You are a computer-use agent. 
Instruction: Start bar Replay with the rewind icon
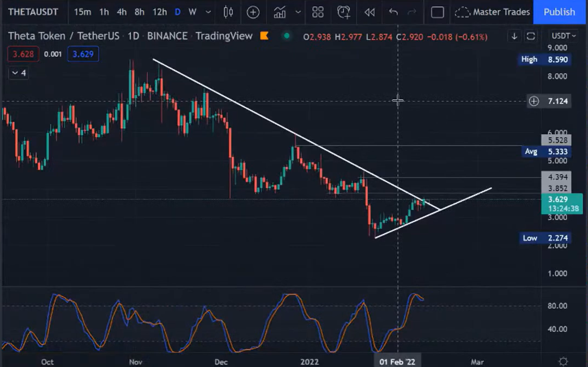coord(369,12)
